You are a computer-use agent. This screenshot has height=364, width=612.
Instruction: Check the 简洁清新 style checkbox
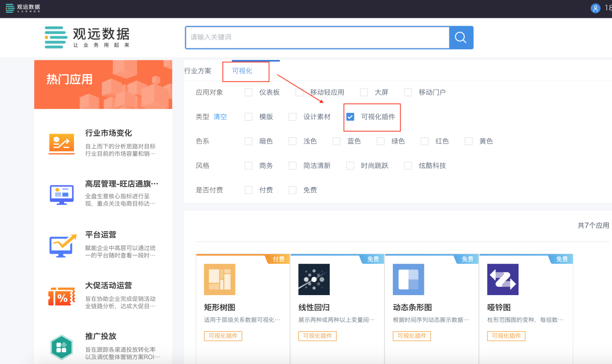click(x=293, y=166)
